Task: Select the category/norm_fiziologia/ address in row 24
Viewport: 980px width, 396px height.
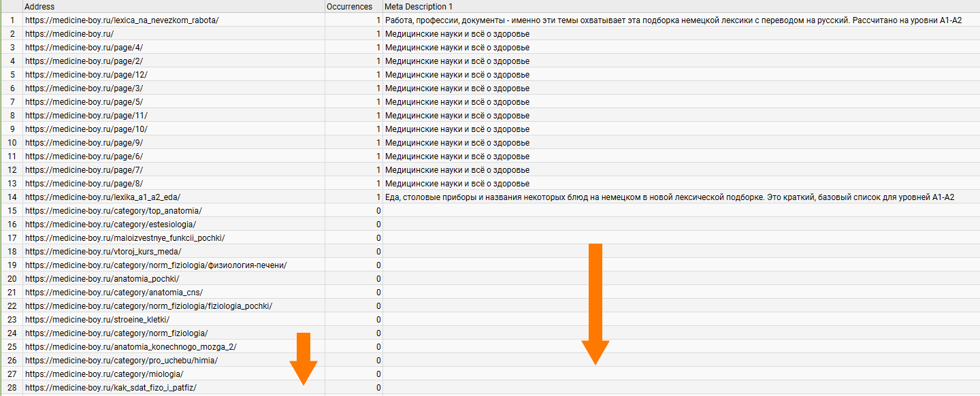Action: click(x=174, y=333)
